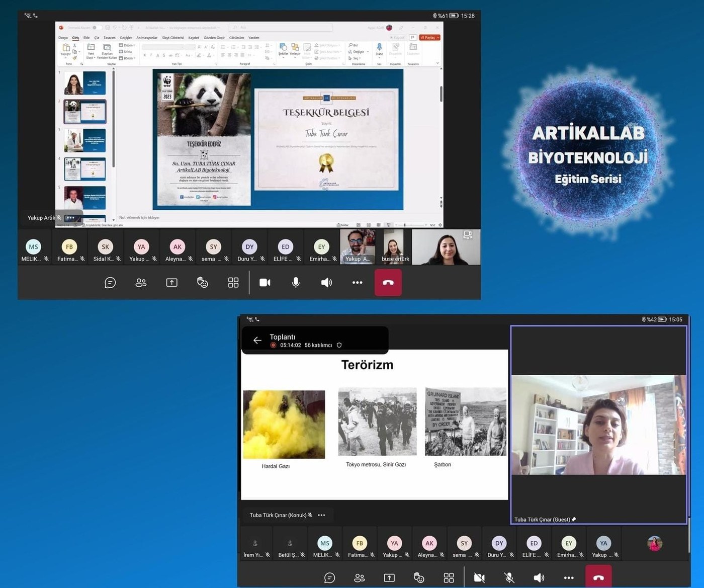The height and width of the screenshot is (588, 704).
Task: Click share screen icon in lower meeting
Action: (x=389, y=578)
